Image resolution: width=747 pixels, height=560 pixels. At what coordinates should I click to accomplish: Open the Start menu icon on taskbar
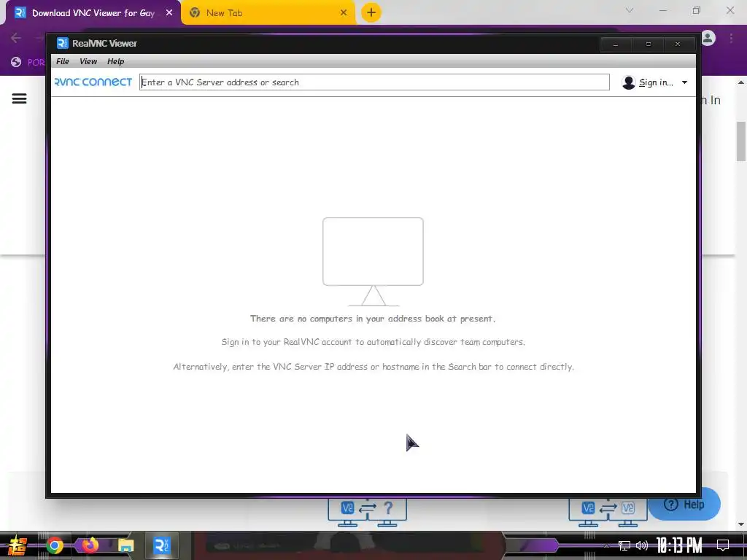click(18, 545)
